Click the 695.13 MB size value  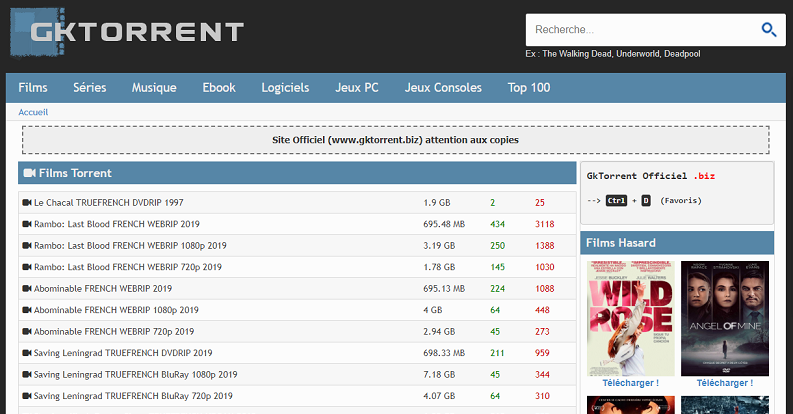click(444, 289)
